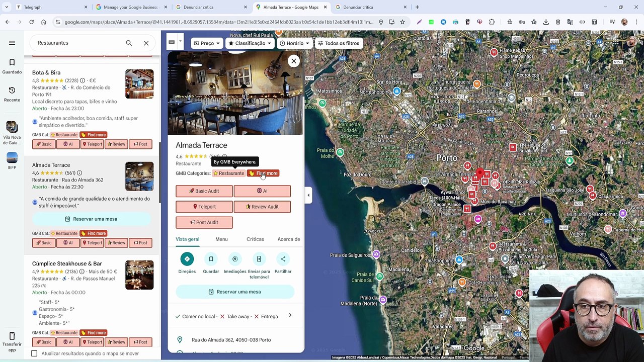644x362 pixels.
Task: Open the Chrome three-dot menu
Action: point(636,22)
